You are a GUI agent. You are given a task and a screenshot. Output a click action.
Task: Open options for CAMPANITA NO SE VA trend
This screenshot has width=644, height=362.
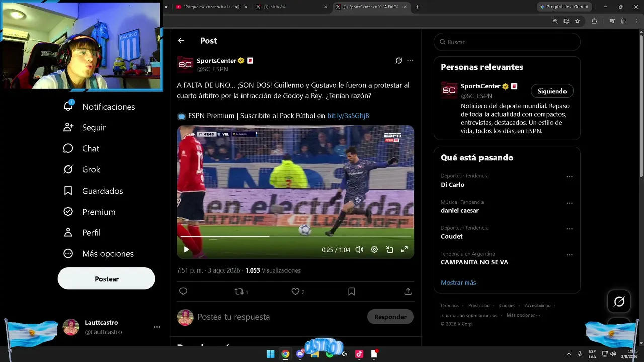570,255
